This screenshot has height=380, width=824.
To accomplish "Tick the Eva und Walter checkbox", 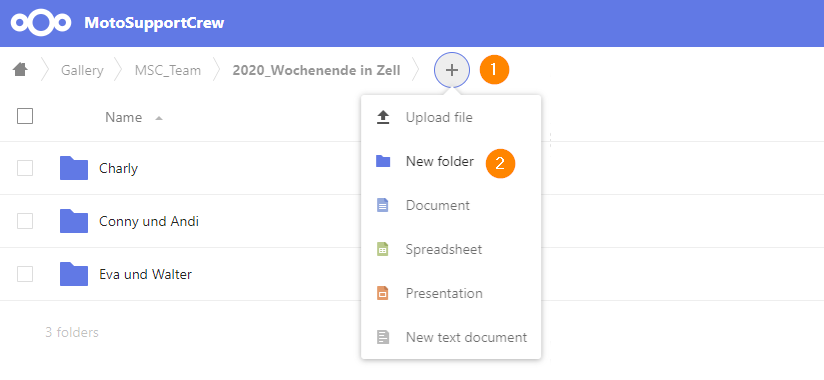I will click(x=25, y=274).
